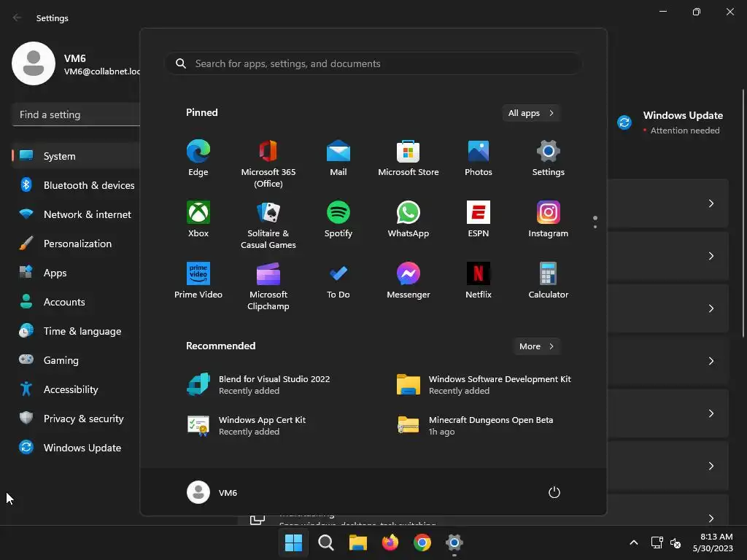The image size is (747, 560).
Task: Launch the To Do app
Action: (338, 281)
